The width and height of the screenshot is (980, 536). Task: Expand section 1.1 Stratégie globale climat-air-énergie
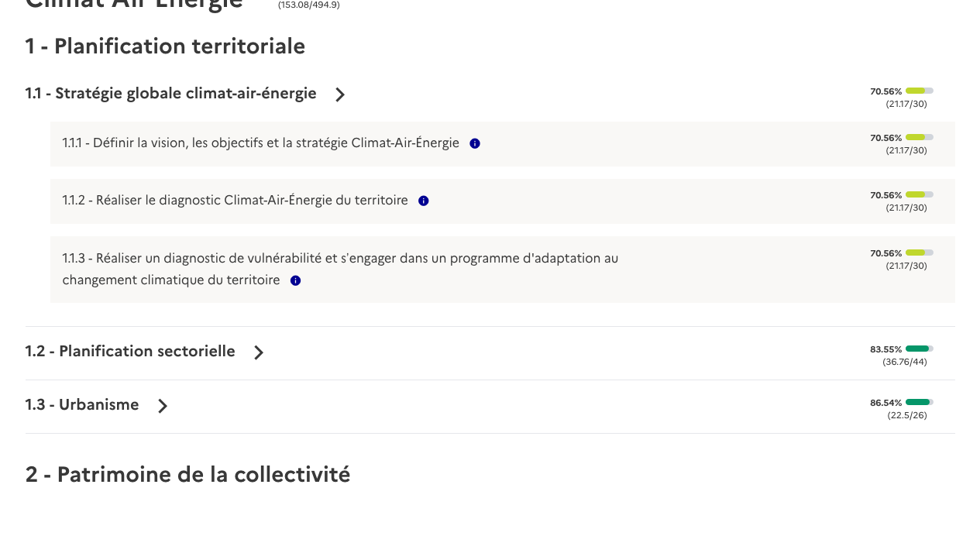170,93
